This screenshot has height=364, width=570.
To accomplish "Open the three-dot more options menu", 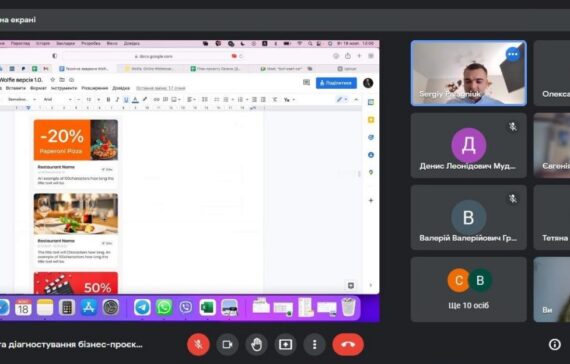I will click(314, 344).
